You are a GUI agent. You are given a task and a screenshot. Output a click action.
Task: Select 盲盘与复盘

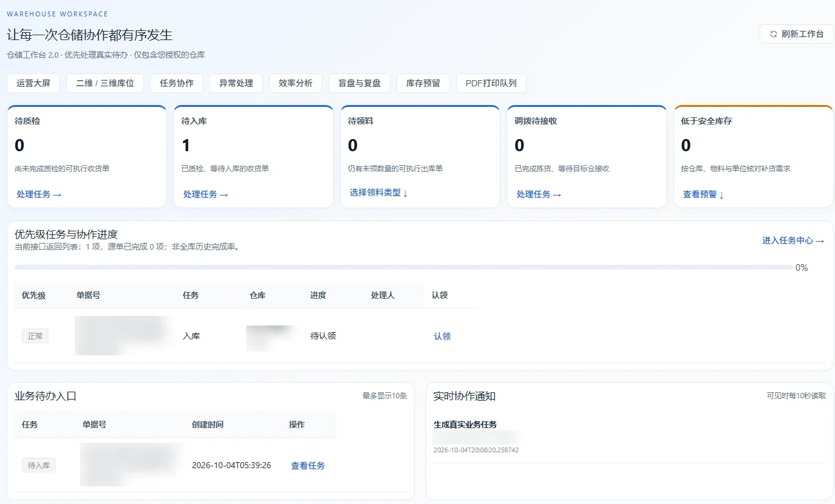coord(360,83)
